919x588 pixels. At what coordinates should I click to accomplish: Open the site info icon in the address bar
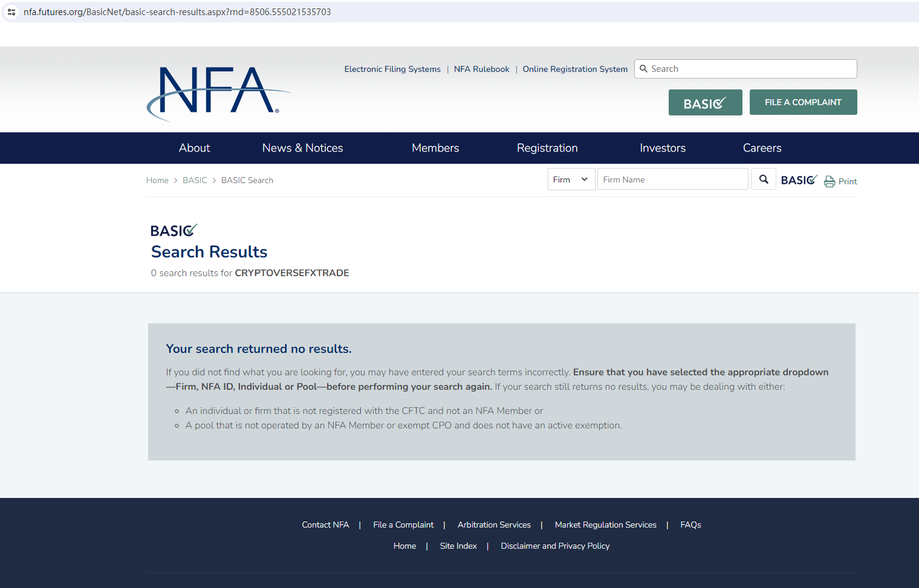coord(11,12)
